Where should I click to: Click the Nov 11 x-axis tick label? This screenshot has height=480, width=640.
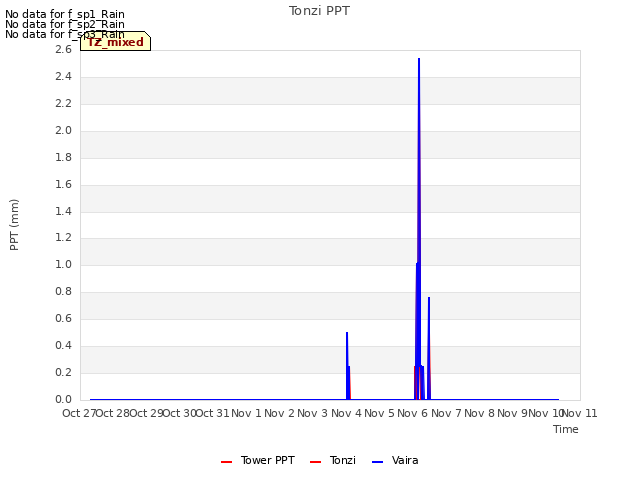pyautogui.click(x=580, y=413)
